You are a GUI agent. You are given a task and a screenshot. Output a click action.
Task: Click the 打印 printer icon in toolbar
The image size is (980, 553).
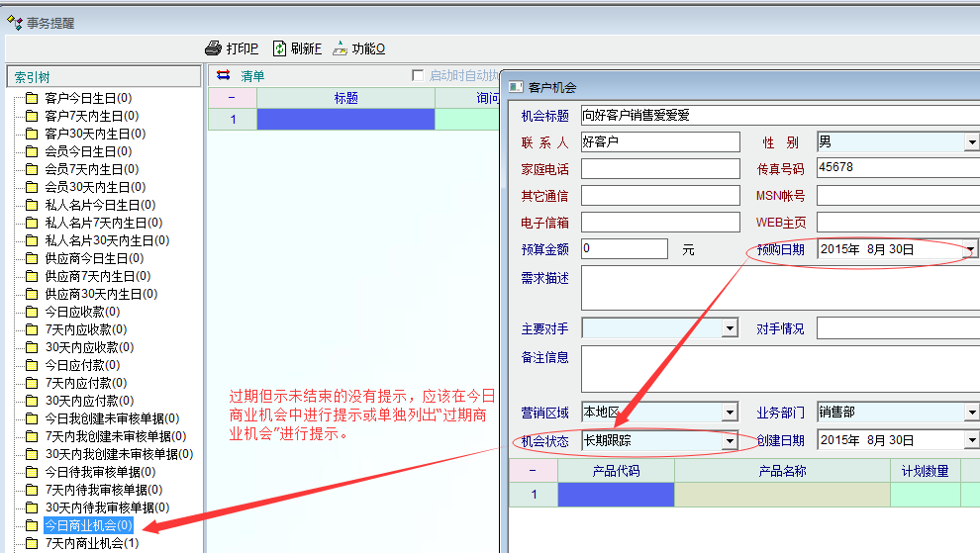tap(213, 48)
